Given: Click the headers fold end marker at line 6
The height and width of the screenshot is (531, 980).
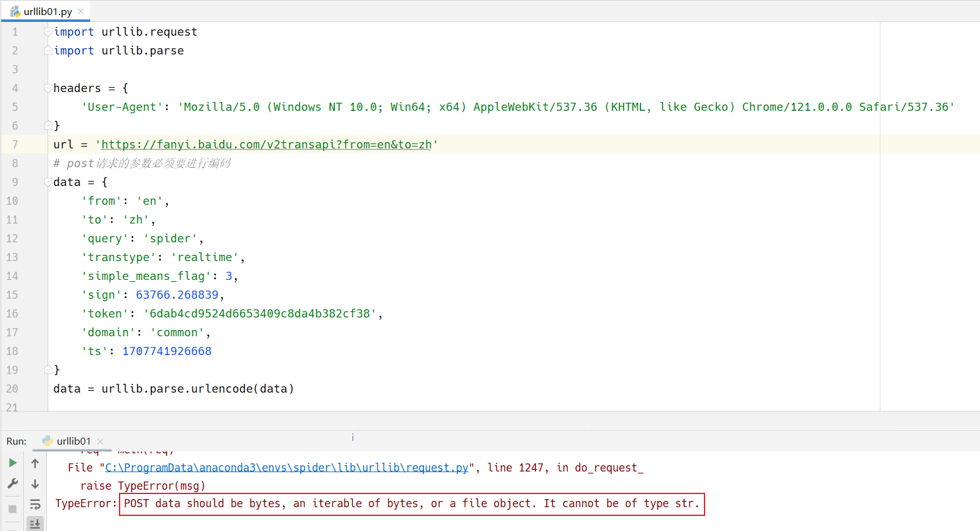Looking at the screenshot, I should (48, 125).
